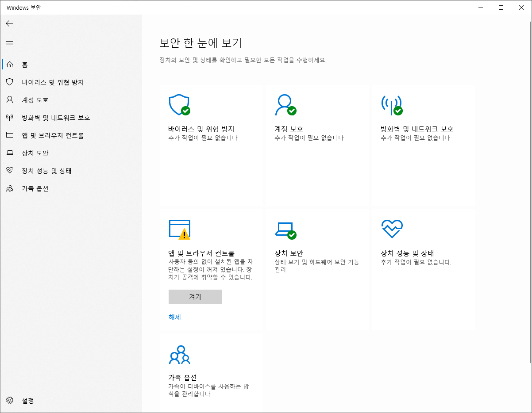The height and width of the screenshot is (413, 532).
Task: Open the 가족 옵션 tile title
Action: click(x=183, y=378)
